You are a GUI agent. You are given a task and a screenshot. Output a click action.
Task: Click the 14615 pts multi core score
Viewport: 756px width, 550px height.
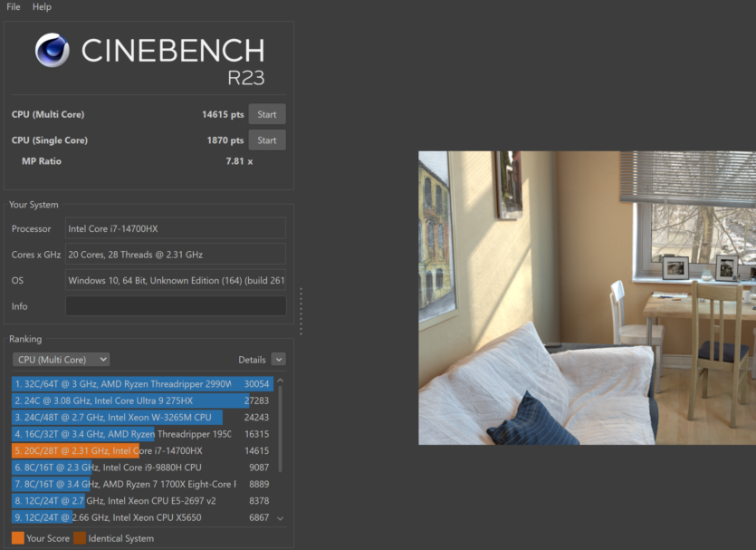[223, 114]
